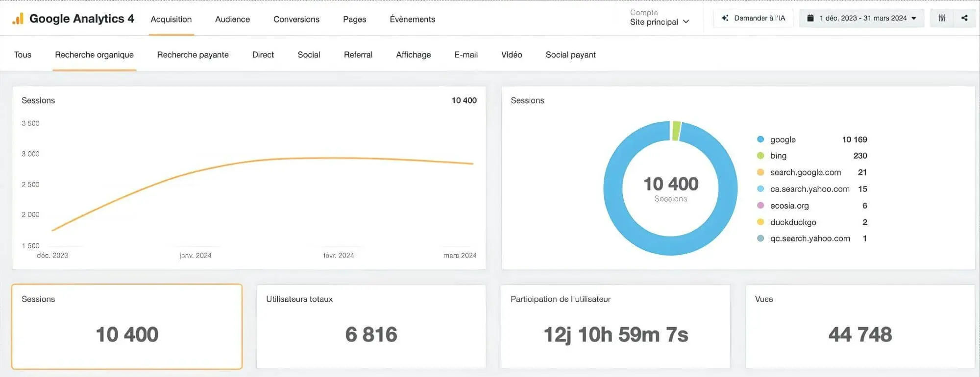
Task: Click the qc.search.yahoo.com legend label
Action: (x=810, y=238)
